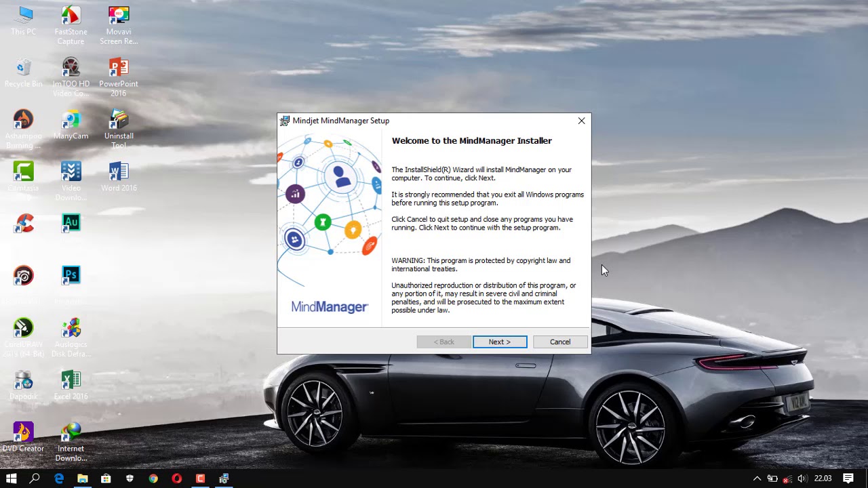
Task: Click the clock showing 22.03
Action: (823, 479)
